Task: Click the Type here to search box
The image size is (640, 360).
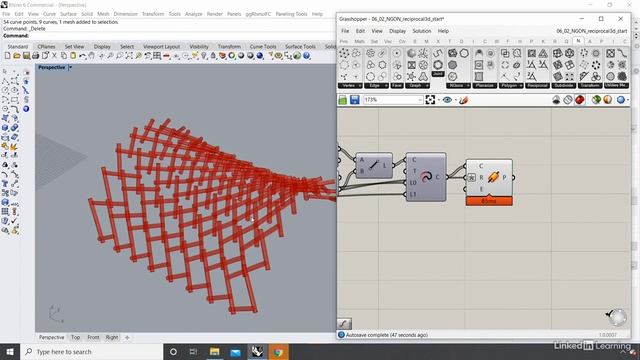Action: coord(91,351)
